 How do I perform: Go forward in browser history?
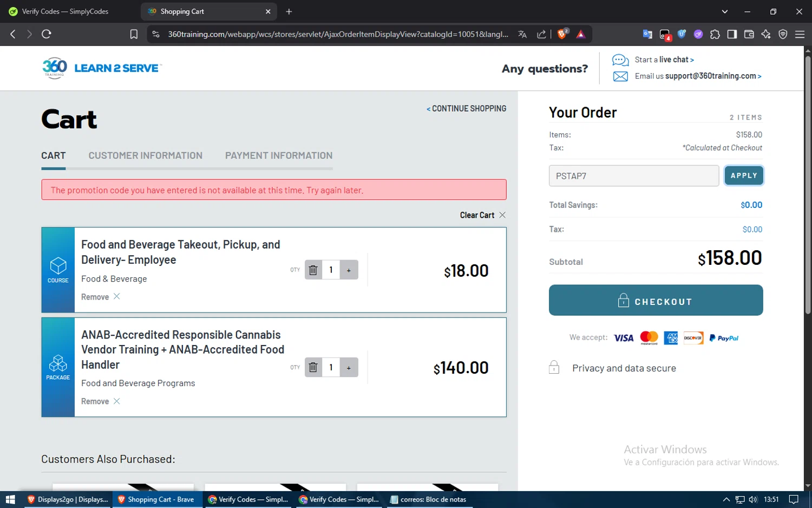29,34
